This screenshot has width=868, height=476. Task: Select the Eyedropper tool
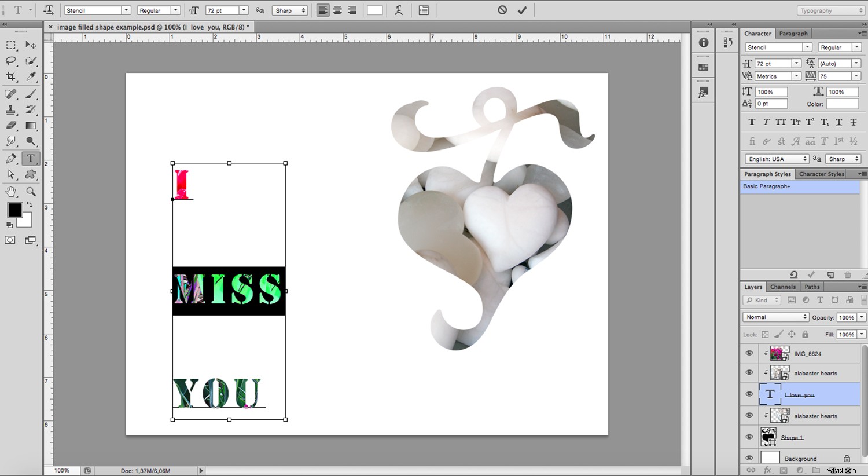[31, 77]
